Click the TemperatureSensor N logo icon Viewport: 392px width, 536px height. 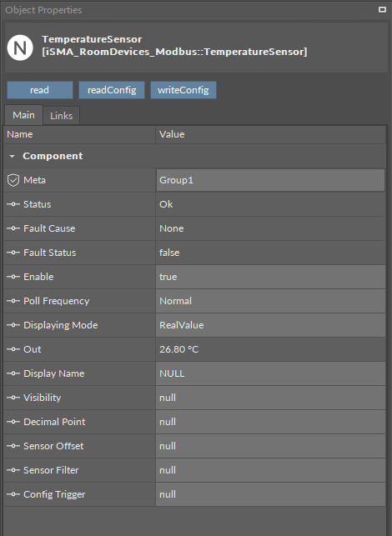(x=20, y=48)
